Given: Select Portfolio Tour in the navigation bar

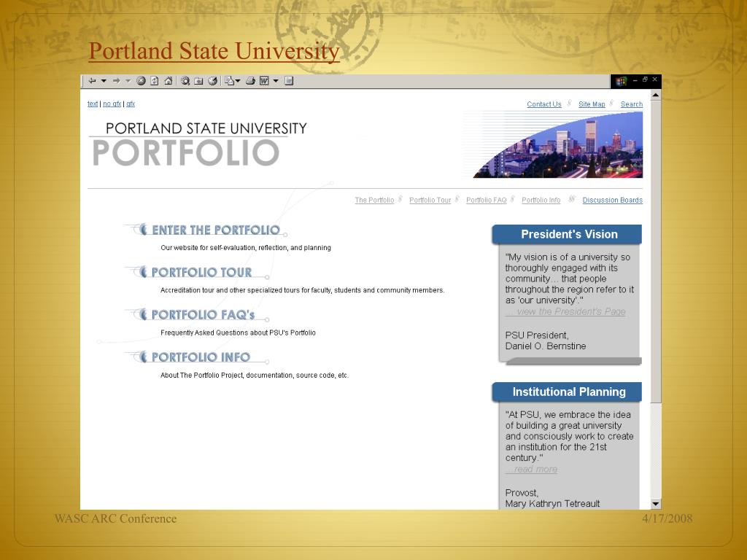Looking at the screenshot, I should [430, 200].
